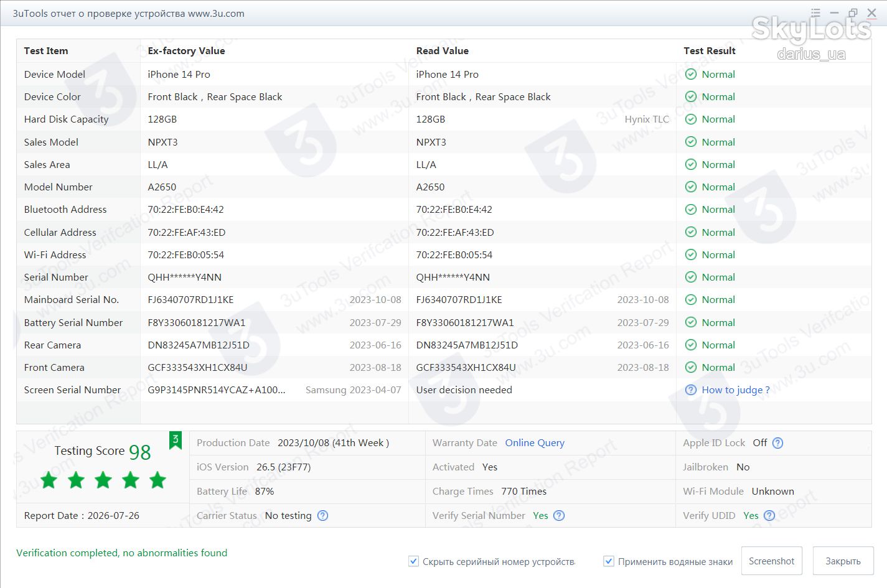Image resolution: width=887 pixels, height=588 pixels.
Task: Click 'Verification completed, no abnormalities found' status
Action: [x=121, y=553]
